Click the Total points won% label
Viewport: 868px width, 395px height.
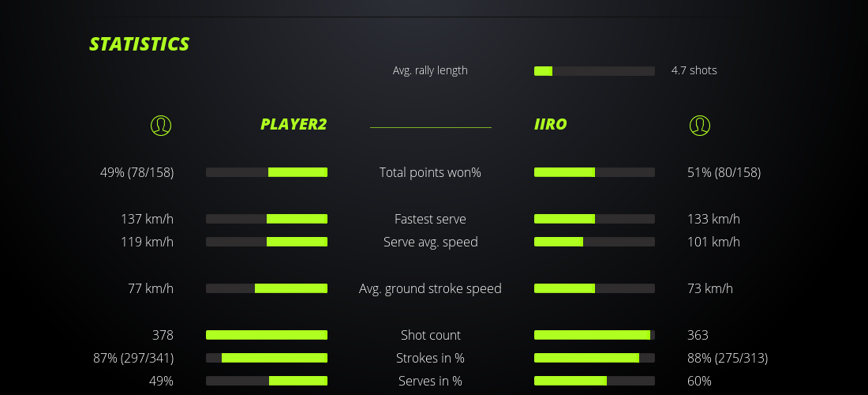[x=430, y=172]
